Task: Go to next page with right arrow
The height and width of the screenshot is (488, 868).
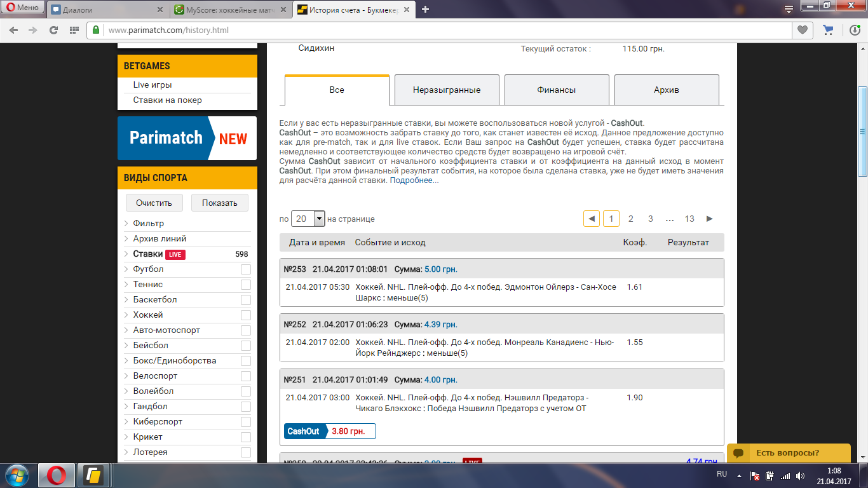Action: pyautogui.click(x=710, y=219)
